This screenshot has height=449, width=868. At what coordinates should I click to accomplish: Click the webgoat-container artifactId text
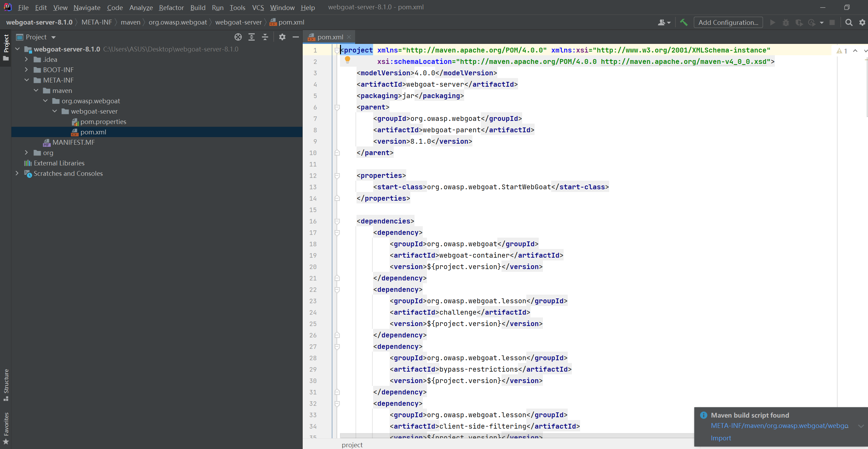pyautogui.click(x=475, y=255)
